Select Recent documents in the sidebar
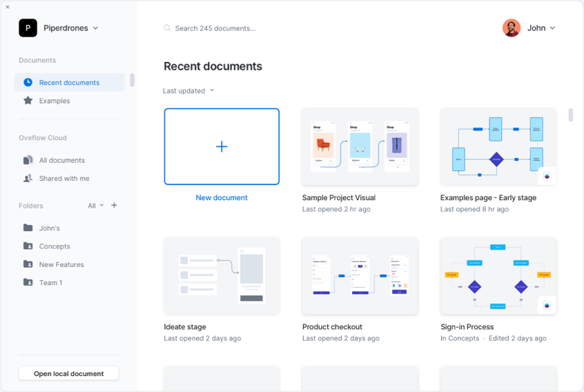This screenshot has height=392, width=584. [69, 82]
